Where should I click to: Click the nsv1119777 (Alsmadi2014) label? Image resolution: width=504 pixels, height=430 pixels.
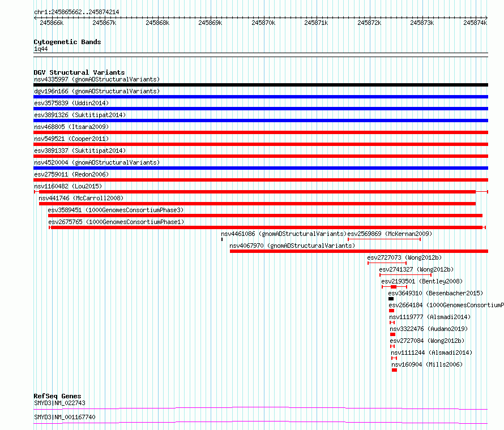(430, 317)
